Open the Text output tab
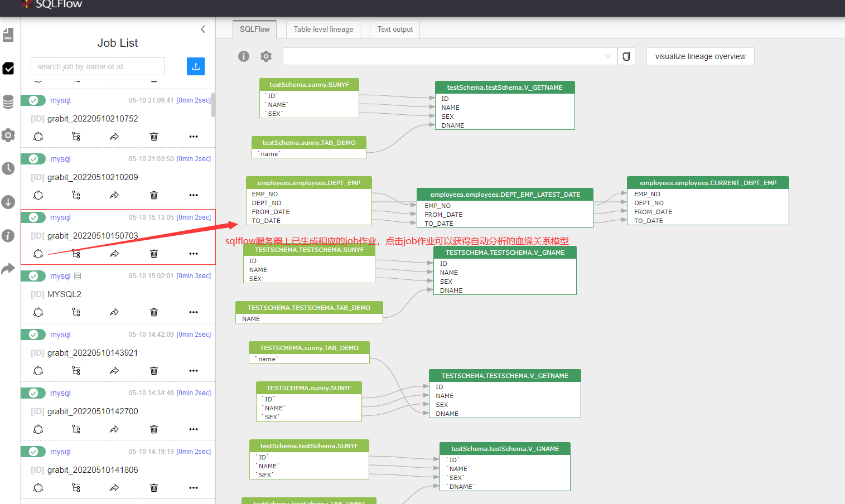The width and height of the screenshot is (845, 504). tap(394, 30)
